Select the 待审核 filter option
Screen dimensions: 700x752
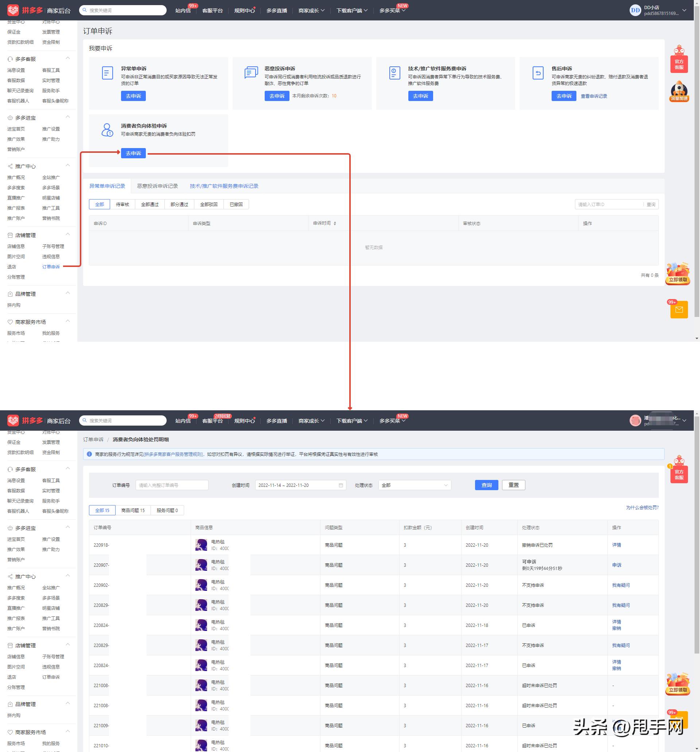coord(122,205)
